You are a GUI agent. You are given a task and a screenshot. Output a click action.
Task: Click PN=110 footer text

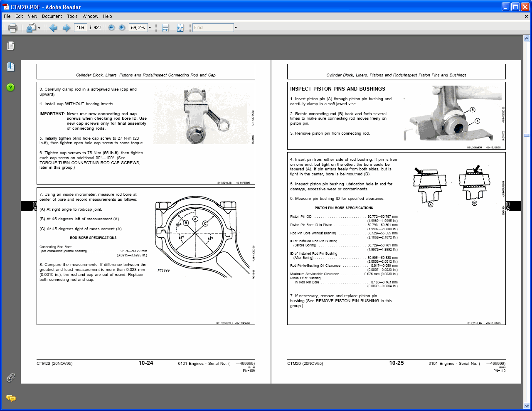[x=500, y=371]
